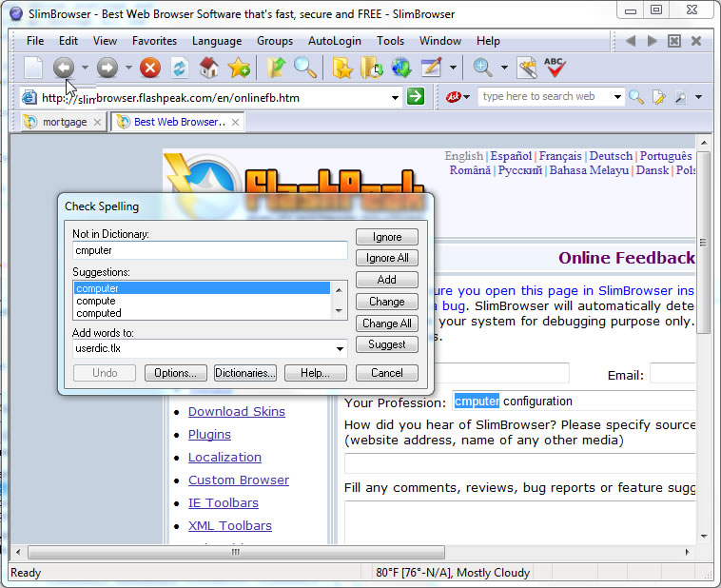Open the Zoom level dropdown arrow

(504, 68)
